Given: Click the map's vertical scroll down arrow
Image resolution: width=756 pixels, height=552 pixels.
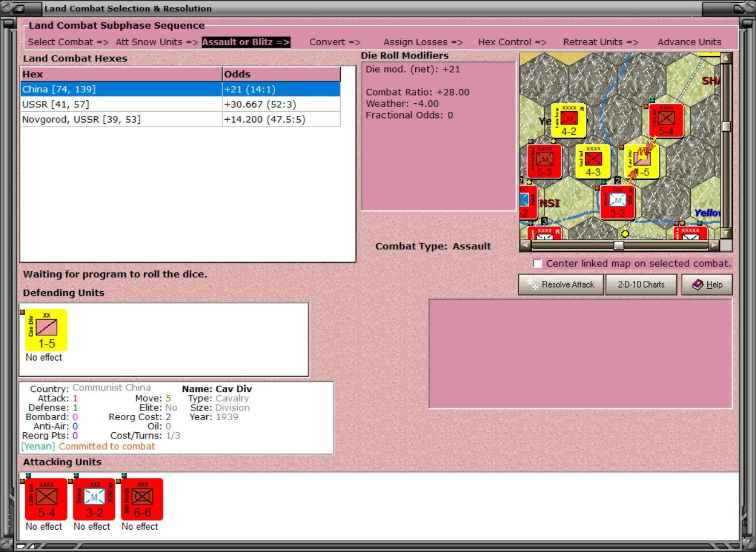Looking at the screenshot, I should [726, 233].
